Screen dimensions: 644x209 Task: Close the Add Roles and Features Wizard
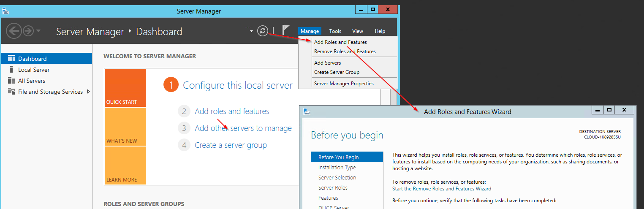pos(624,110)
